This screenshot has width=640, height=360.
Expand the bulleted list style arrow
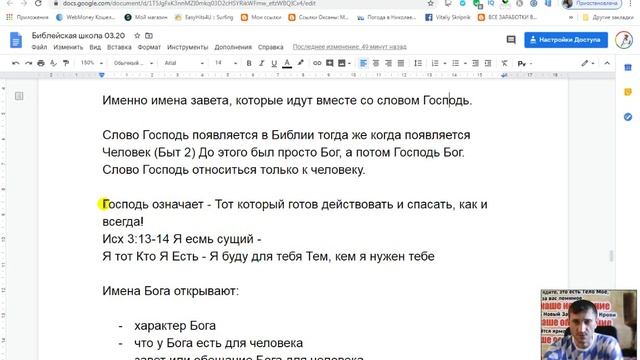coord(465,63)
